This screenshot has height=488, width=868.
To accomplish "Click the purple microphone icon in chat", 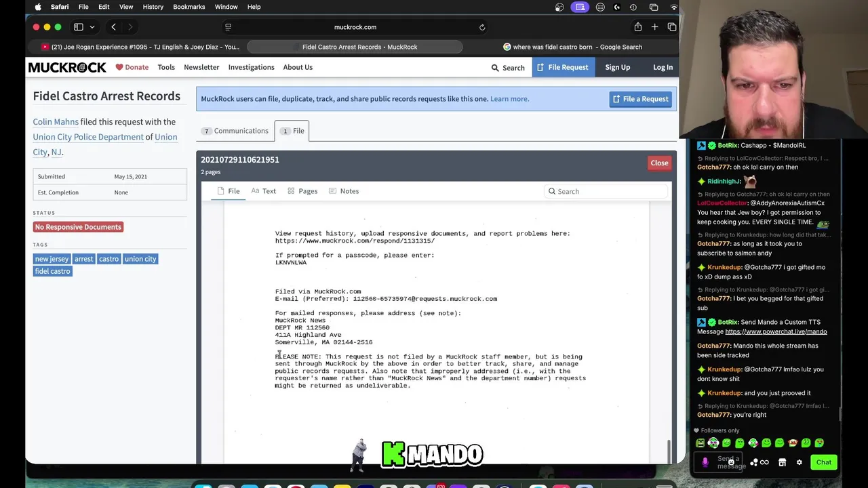I will 705,462.
